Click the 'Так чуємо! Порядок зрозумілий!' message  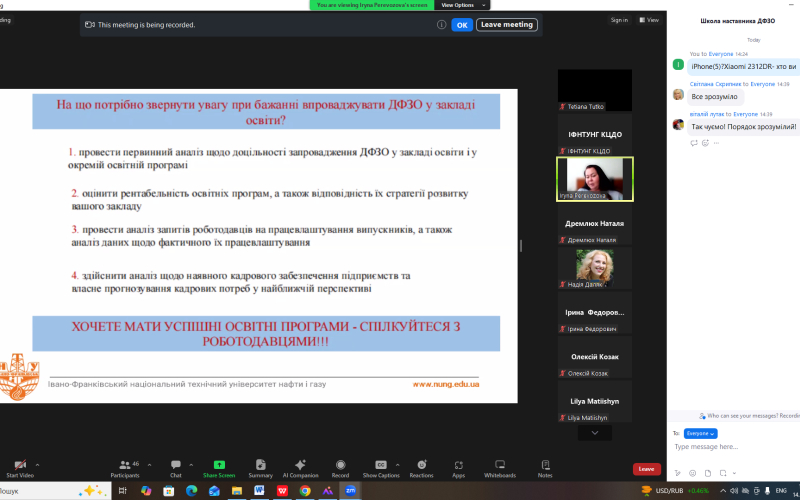point(743,127)
